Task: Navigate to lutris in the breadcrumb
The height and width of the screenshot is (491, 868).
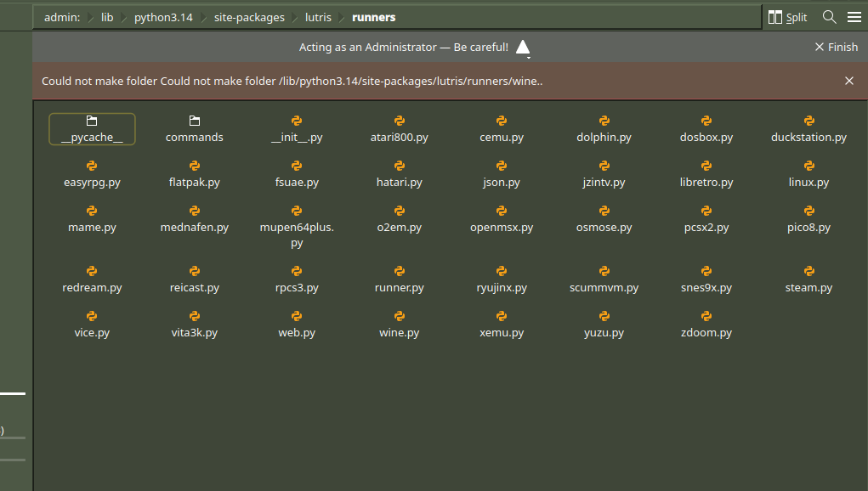Action: (x=318, y=17)
